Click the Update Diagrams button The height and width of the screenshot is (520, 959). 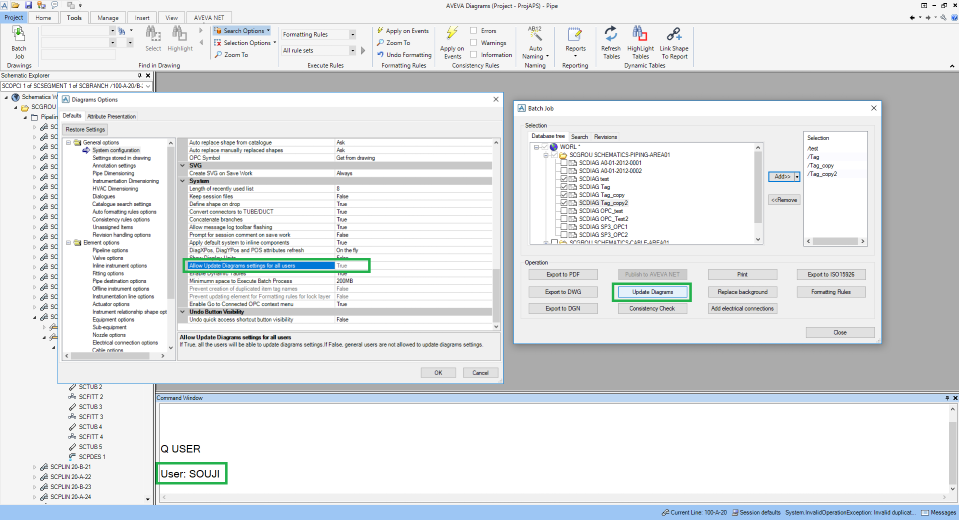pos(652,292)
